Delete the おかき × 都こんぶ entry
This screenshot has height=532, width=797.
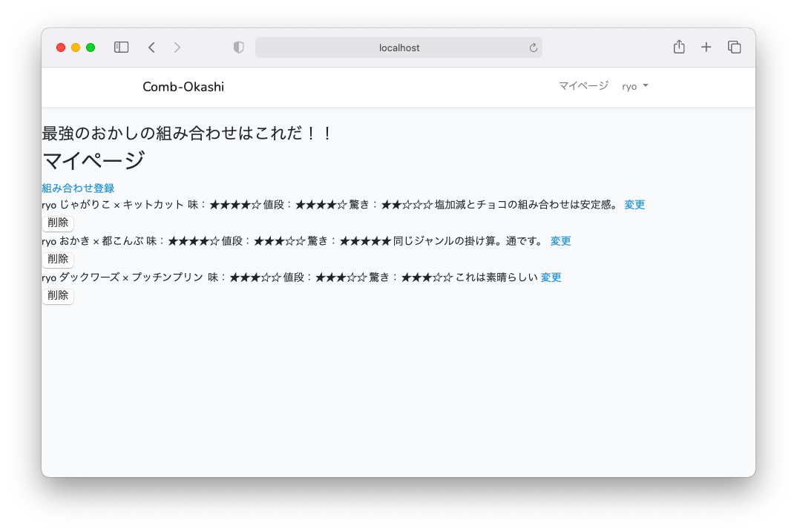(58, 259)
